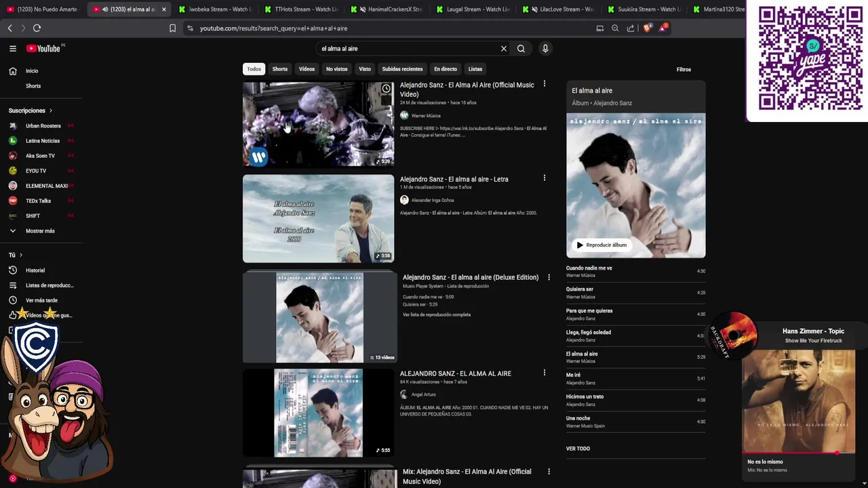Select the Shorts filter chip
868x488 pixels.
[x=280, y=69]
